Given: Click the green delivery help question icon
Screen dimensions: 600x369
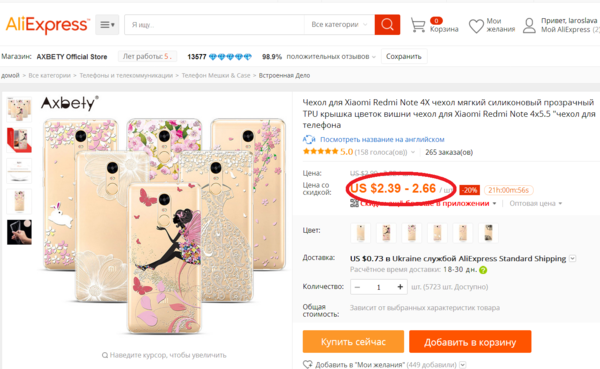Looking at the screenshot, I should click(x=483, y=270).
